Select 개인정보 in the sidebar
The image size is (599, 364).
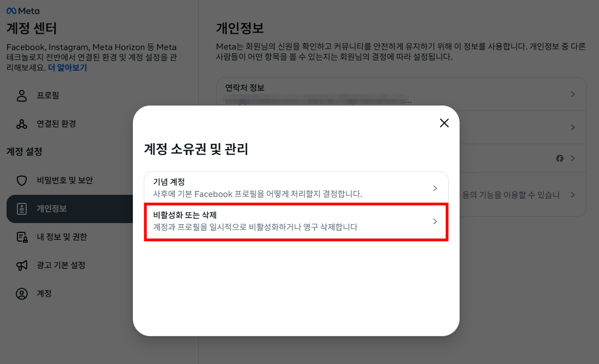(70, 209)
